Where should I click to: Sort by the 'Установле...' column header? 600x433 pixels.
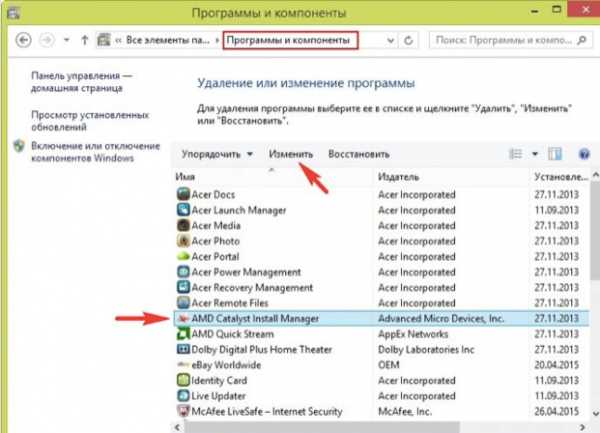pyautogui.click(x=560, y=177)
